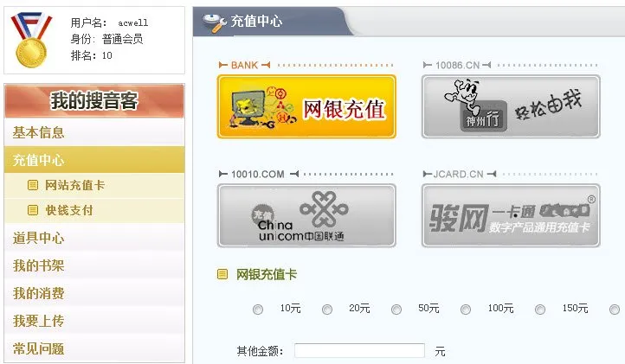Open the 网站充值卡 submenu item

[94, 185]
